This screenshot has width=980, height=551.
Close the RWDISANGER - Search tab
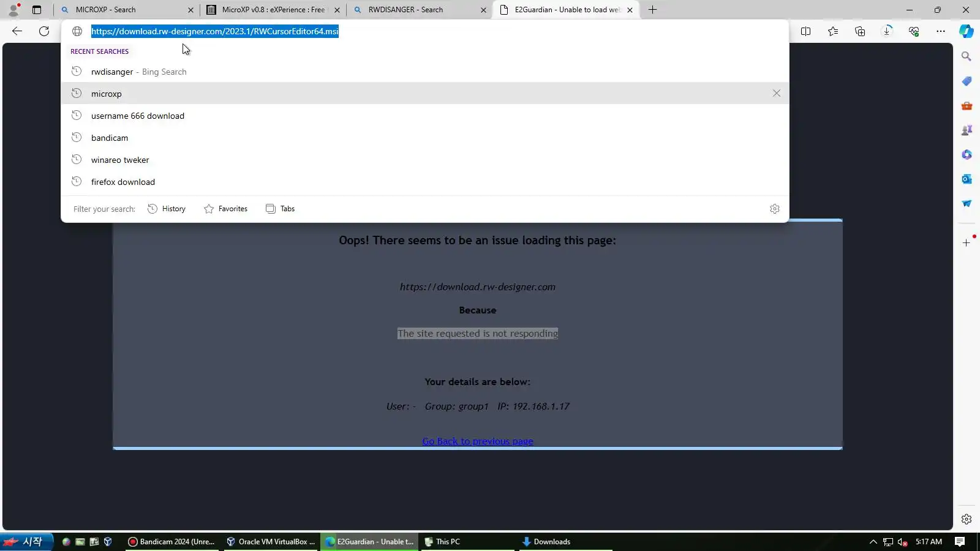[x=483, y=10]
